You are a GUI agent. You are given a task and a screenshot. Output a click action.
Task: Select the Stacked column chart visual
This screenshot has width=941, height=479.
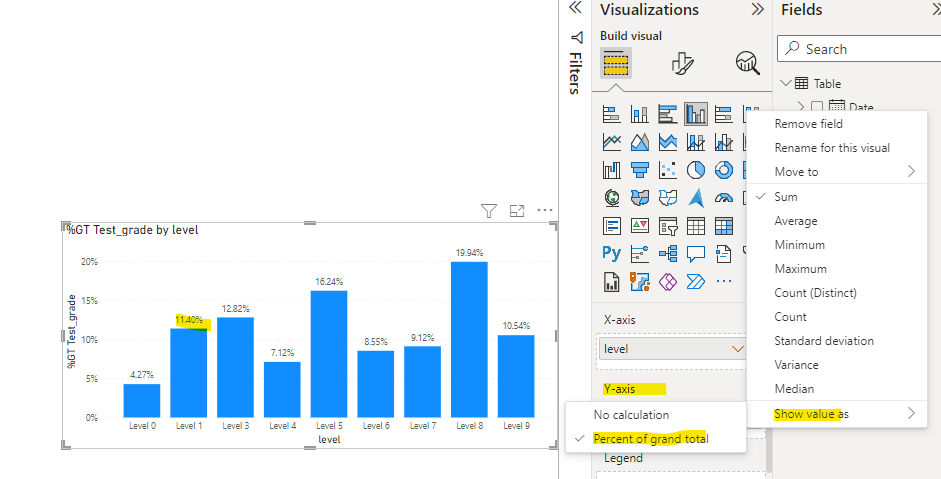pyautogui.click(x=640, y=113)
